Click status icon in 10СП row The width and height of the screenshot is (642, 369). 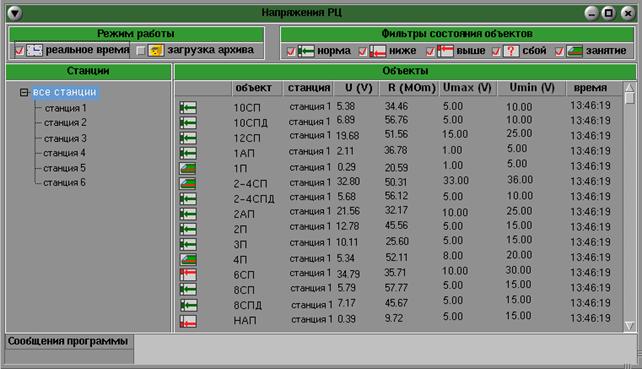click(x=188, y=108)
